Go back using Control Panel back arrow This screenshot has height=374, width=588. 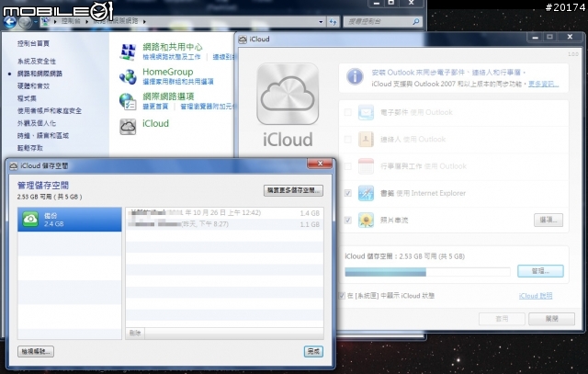click(x=10, y=22)
